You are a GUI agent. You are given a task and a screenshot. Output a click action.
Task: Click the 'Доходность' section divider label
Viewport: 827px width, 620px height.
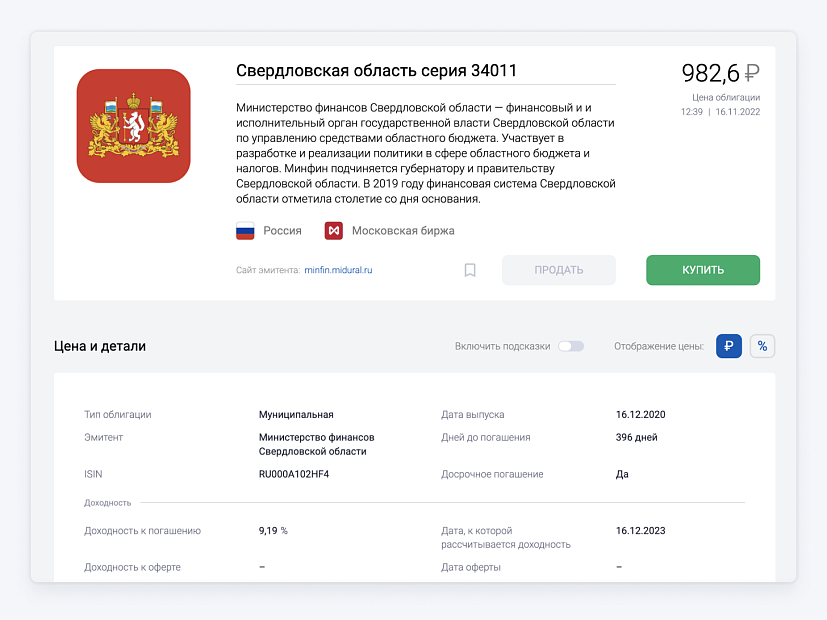tap(108, 503)
